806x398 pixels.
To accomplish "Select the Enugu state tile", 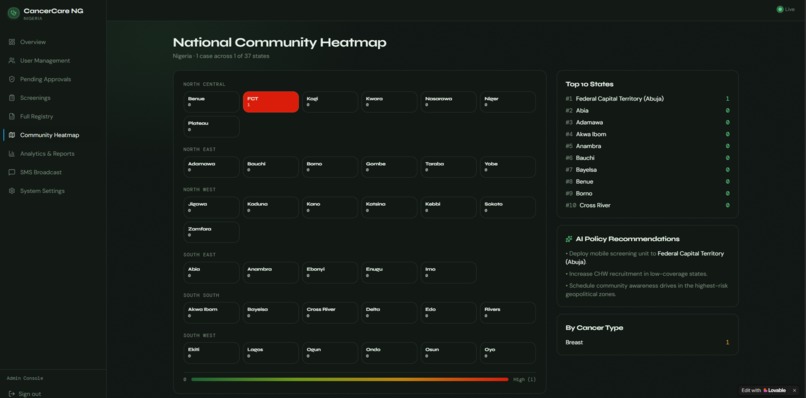I will point(389,273).
